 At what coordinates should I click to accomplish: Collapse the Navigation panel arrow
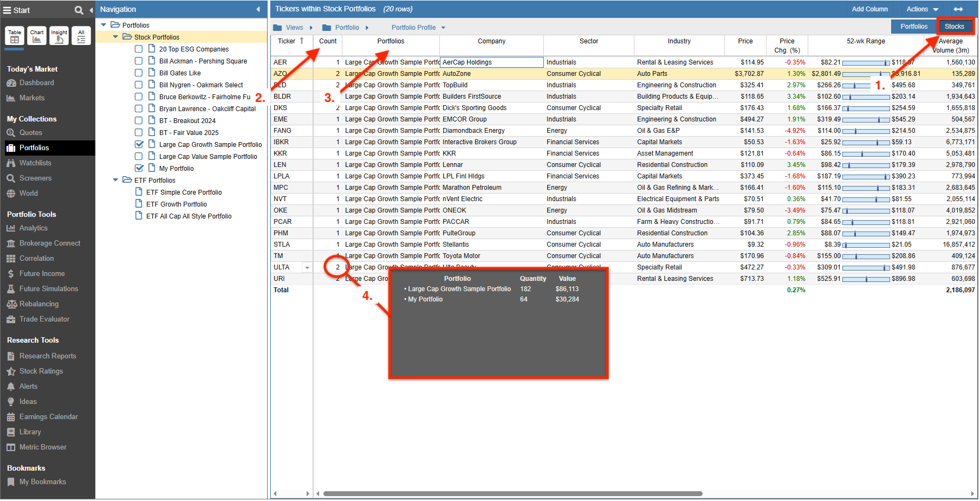tap(258, 9)
